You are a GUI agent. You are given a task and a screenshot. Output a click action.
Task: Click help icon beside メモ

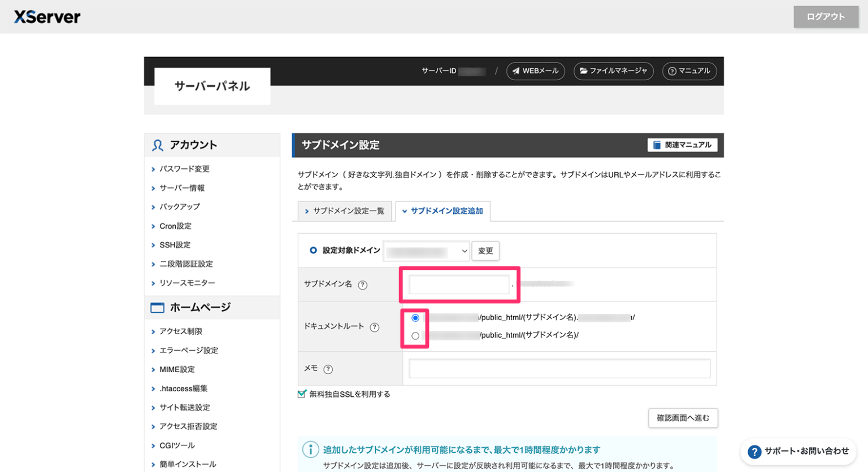[328, 369]
